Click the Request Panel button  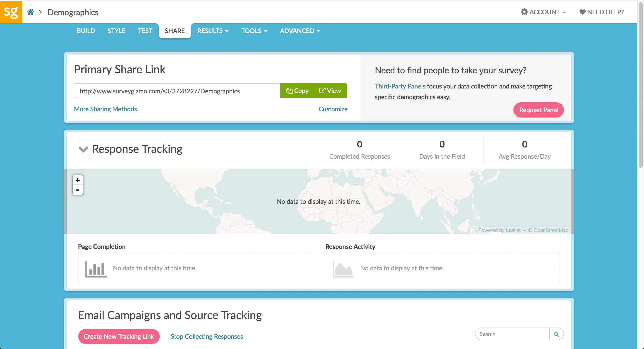(538, 110)
